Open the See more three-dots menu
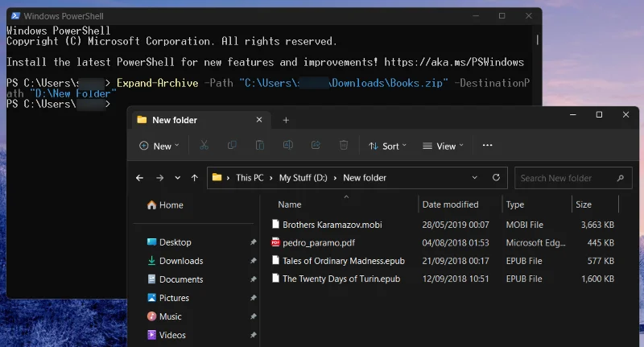 click(x=487, y=146)
